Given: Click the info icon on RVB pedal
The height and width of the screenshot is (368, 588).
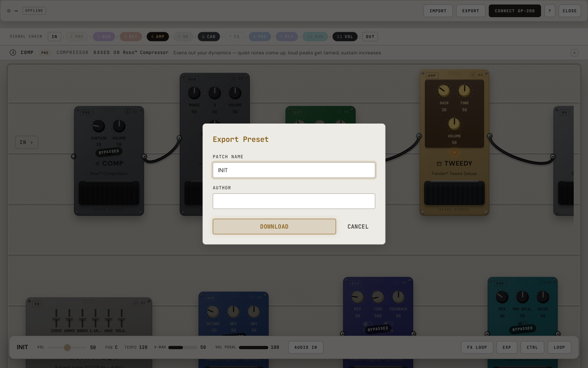Looking at the screenshot, I should pos(541,282).
